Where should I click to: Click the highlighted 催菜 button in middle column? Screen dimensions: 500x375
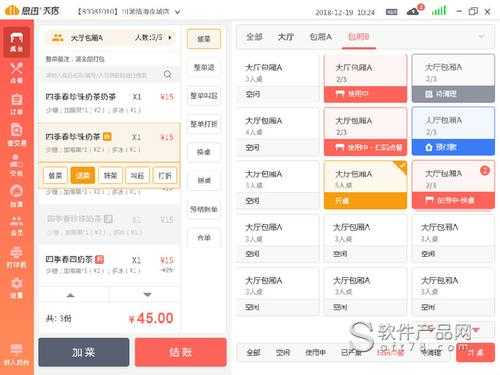tap(204, 39)
